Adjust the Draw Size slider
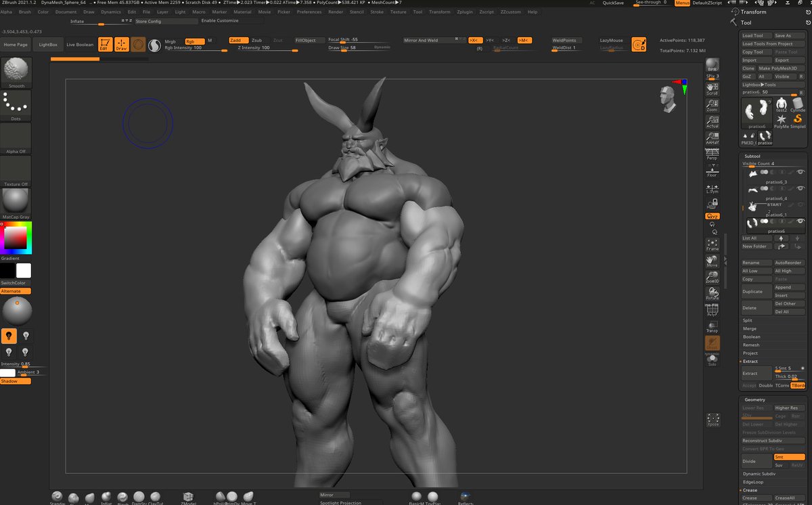Viewport: 812px width, 505px height. point(345,47)
